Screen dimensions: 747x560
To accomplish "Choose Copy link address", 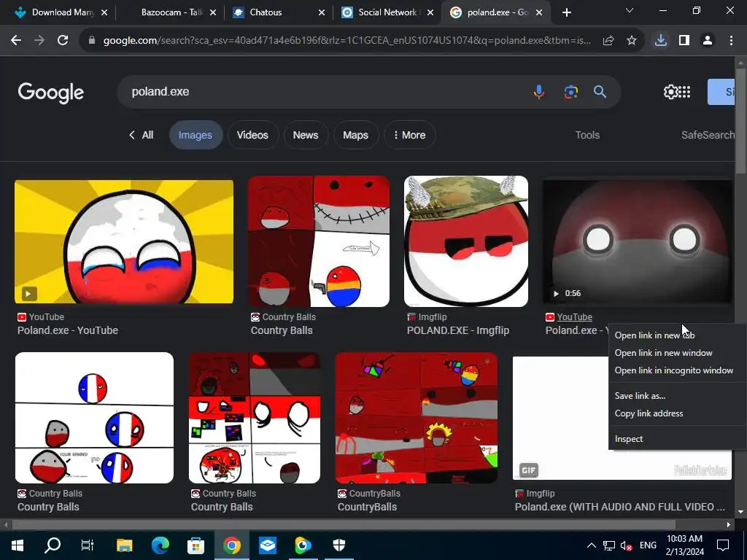I will point(677,413).
